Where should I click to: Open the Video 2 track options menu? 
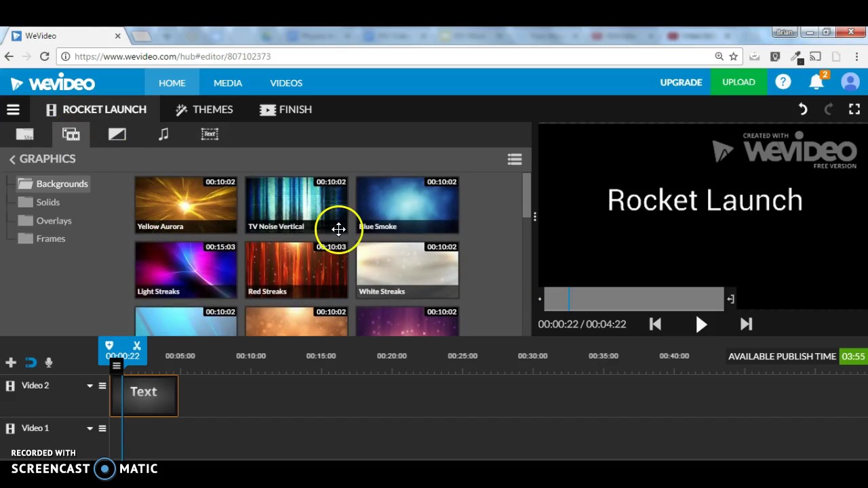coord(102,386)
